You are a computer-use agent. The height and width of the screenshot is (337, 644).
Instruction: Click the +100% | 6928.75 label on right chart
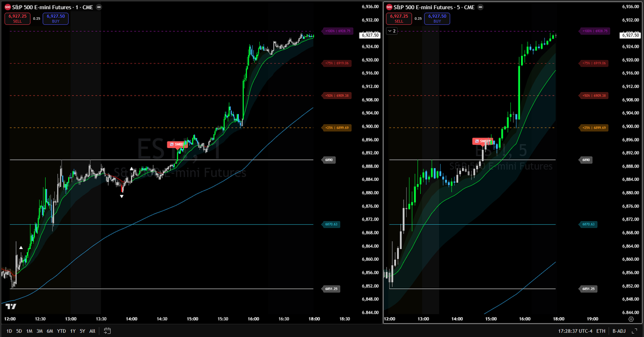pyautogui.click(x=594, y=31)
